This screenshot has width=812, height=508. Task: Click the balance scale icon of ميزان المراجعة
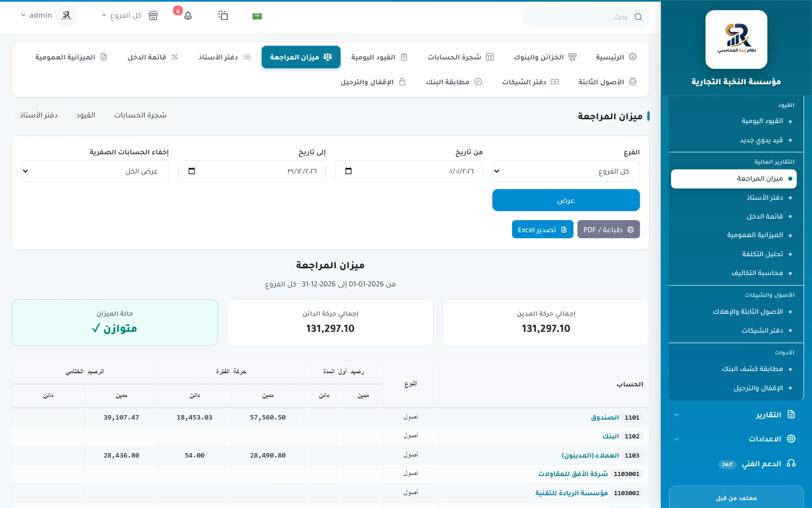(328, 57)
